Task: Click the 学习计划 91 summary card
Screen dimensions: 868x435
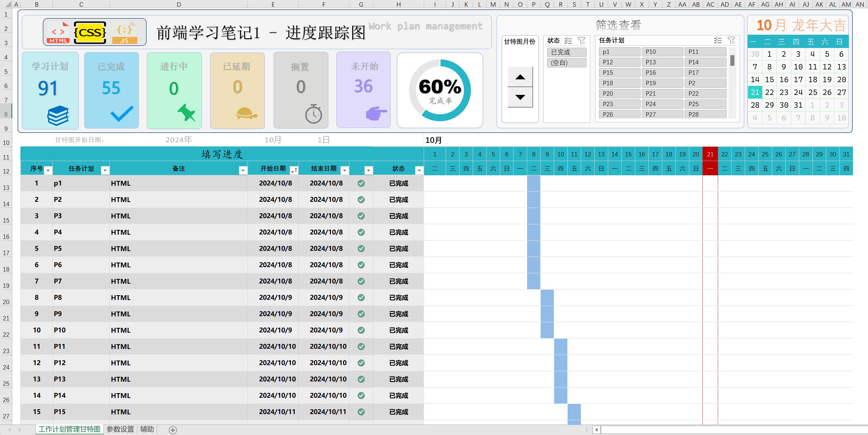Action: point(50,90)
